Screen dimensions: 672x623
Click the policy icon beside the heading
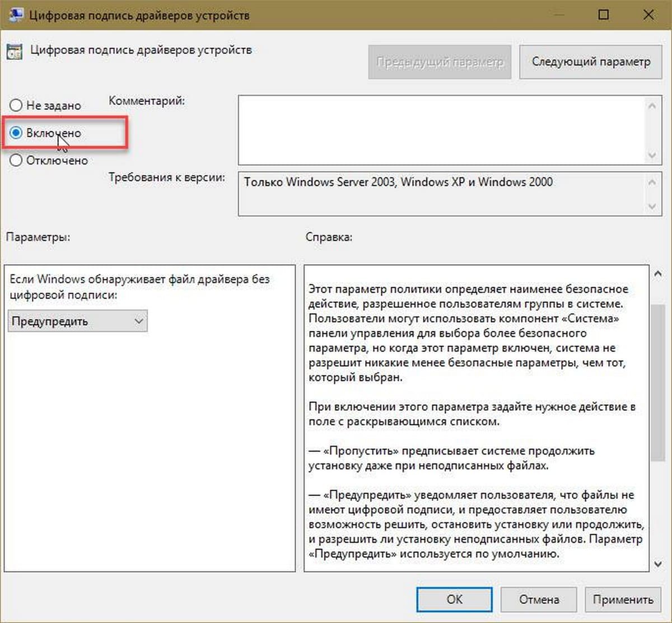coord(14,51)
